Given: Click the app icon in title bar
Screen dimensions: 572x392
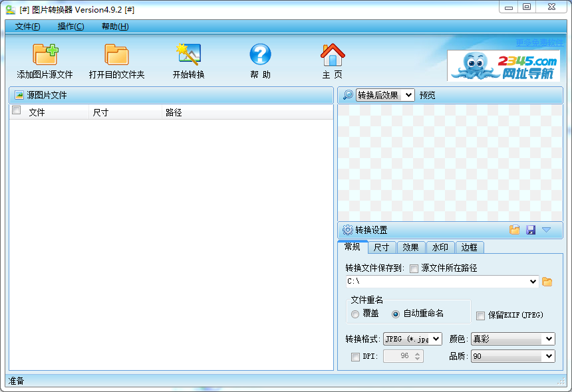Looking at the screenshot, I should pyautogui.click(x=10, y=10).
